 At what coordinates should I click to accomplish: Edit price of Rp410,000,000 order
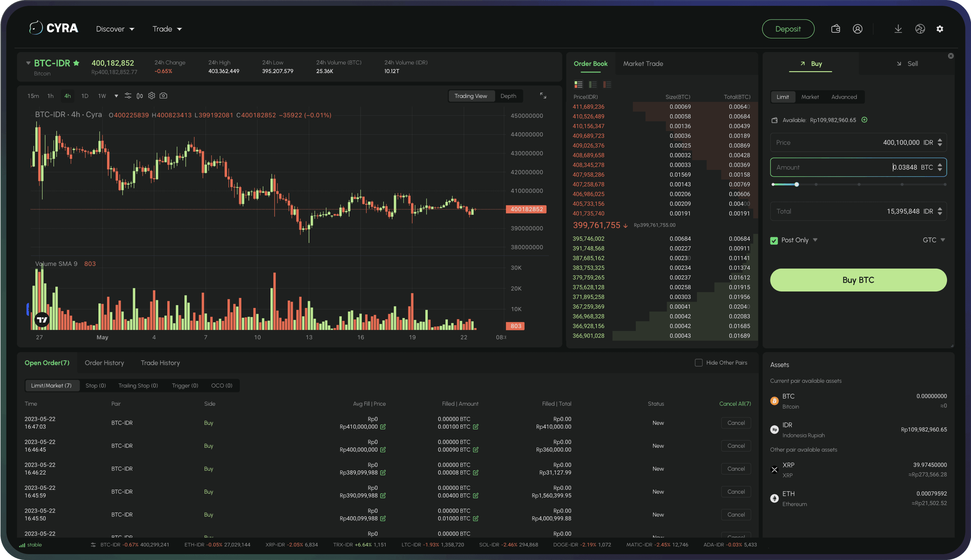pyautogui.click(x=383, y=426)
